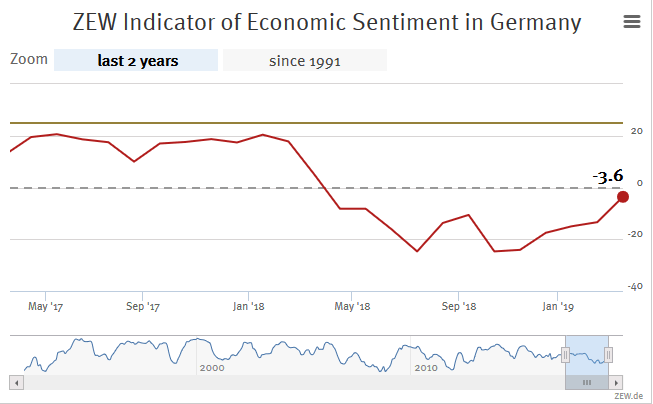Open the ZEW.de credit link
This screenshot has height=404, width=653.
(x=629, y=396)
